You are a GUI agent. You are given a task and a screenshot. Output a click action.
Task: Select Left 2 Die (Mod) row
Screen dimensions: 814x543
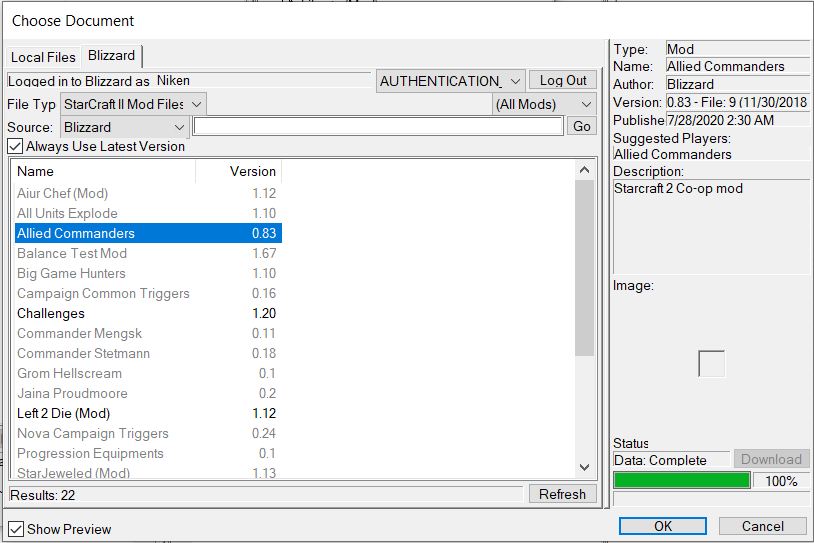(148, 413)
